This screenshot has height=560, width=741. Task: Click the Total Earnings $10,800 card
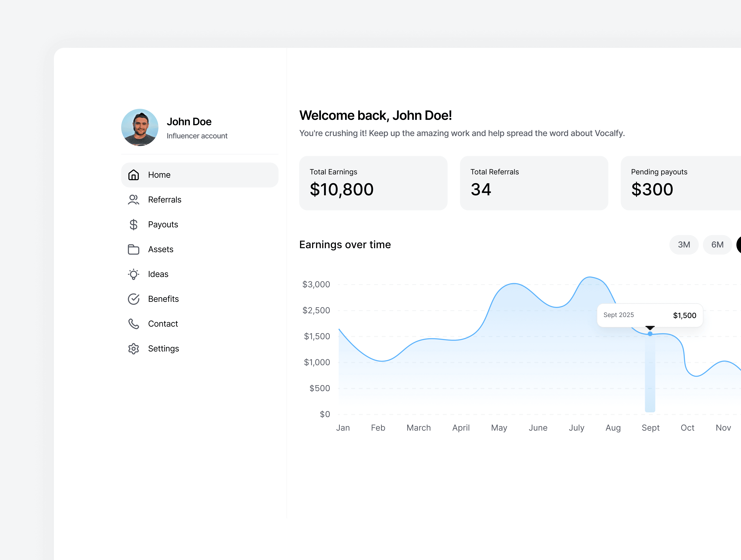tap(373, 183)
